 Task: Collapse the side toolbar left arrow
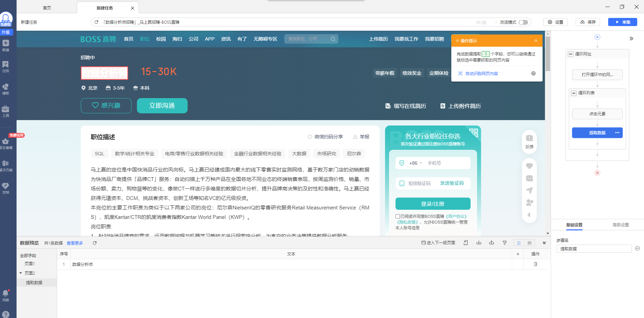(529, 215)
